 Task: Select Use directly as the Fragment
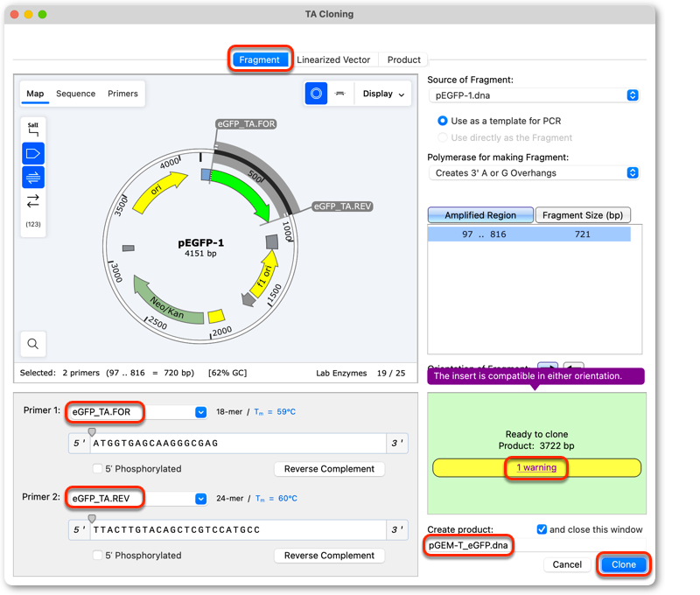[x=443, y=137]
